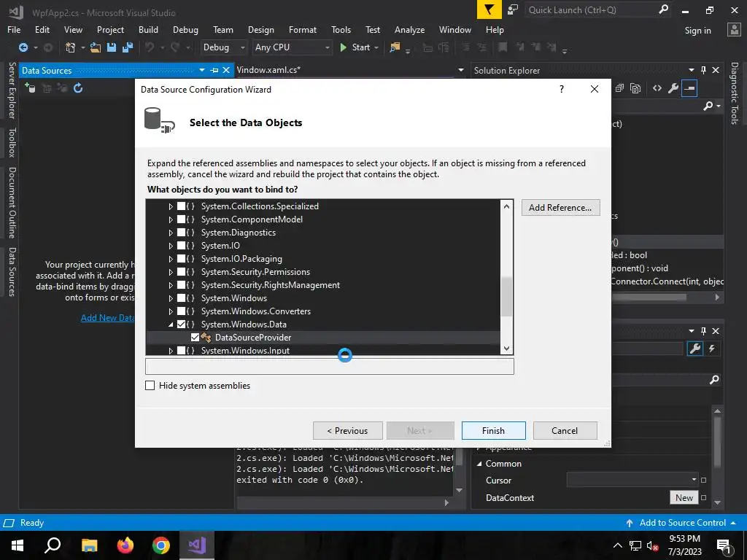Screen dimensions: 747x560
Task: Click the Refresh icon in Data Sources panel
Action: pos(78,88)
